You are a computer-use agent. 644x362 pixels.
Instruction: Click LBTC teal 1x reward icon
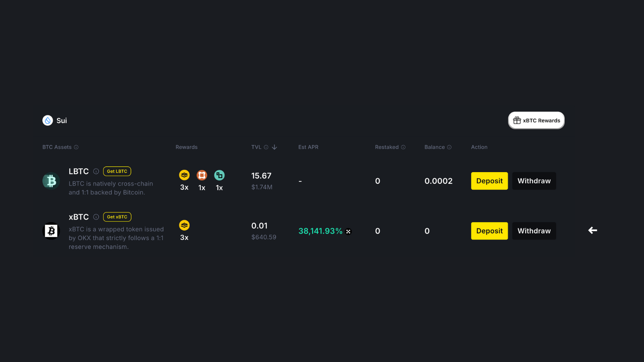coord(219,175)
